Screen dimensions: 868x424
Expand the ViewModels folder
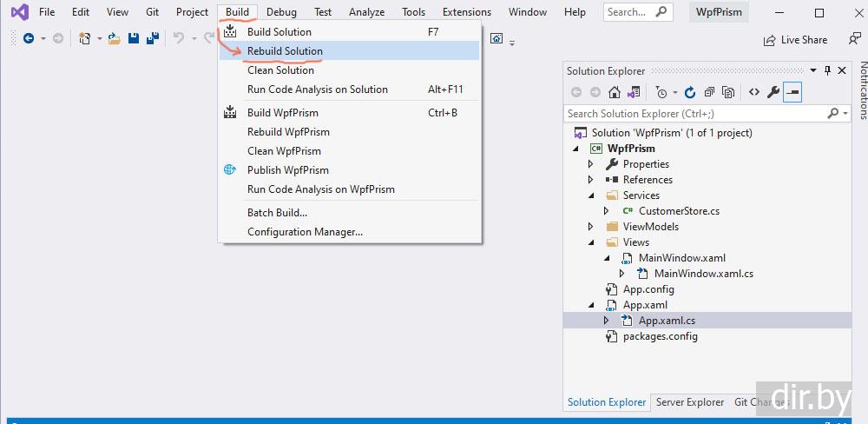591,227
